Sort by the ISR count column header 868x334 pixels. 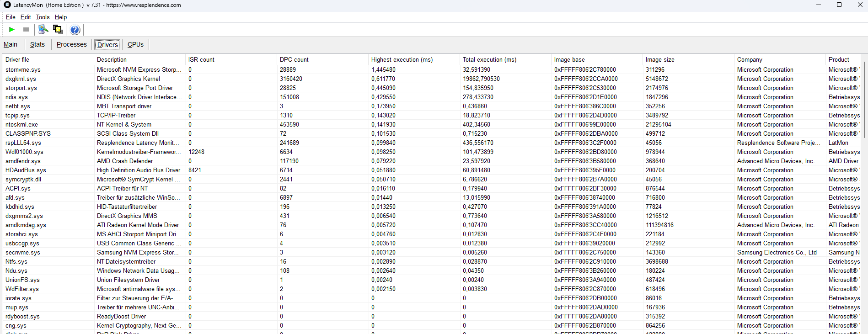click(231, 59)
